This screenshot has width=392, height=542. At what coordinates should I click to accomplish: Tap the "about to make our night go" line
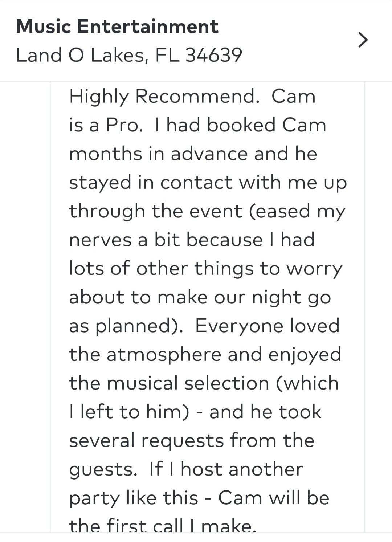(x=200, y=297)
